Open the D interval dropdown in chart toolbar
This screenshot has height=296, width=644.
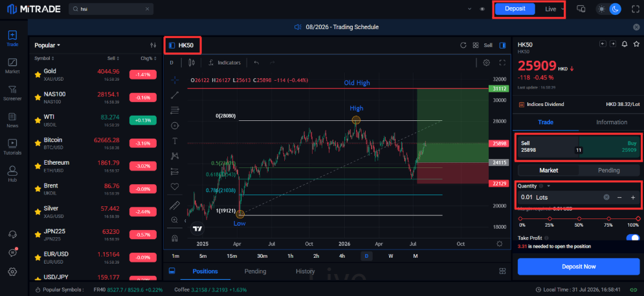172,63
